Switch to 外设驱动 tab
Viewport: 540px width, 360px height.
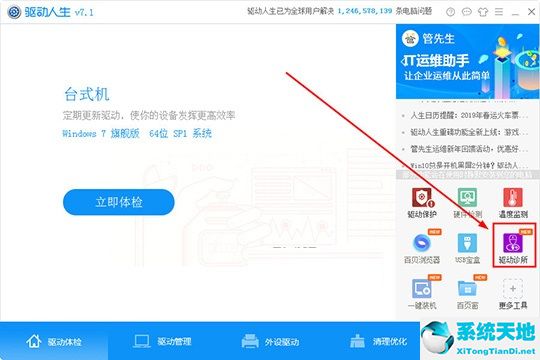[270, 341]
